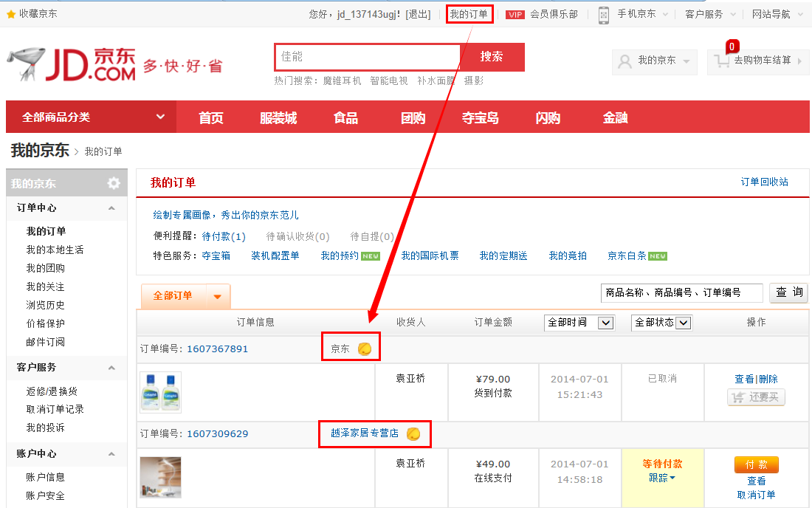Open the 闪购 nav tab

548,118
